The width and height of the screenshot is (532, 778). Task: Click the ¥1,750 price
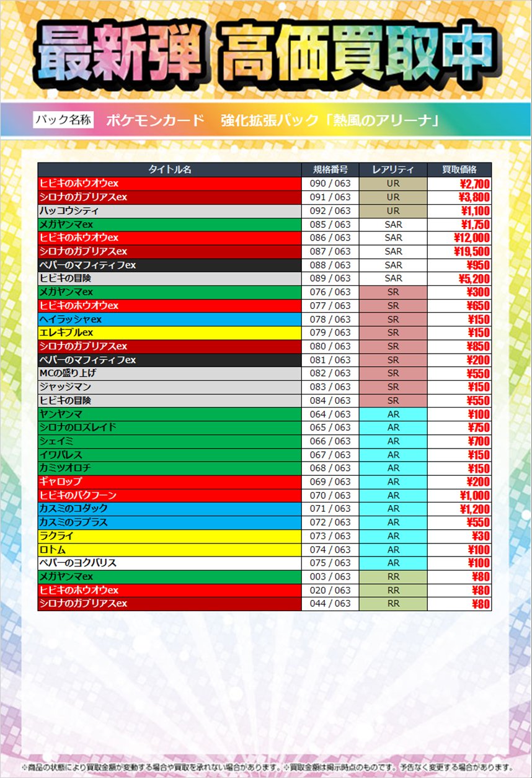[475, 225]
